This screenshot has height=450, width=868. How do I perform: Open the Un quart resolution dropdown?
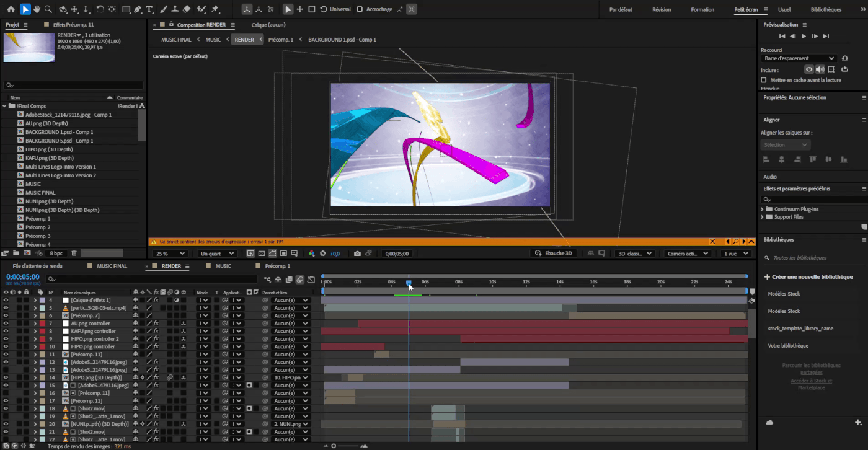216,253
